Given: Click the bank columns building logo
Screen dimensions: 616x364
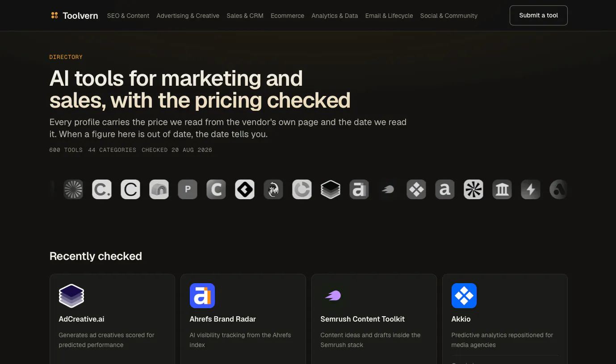Looking at the screenshot, I should point(502,189).
